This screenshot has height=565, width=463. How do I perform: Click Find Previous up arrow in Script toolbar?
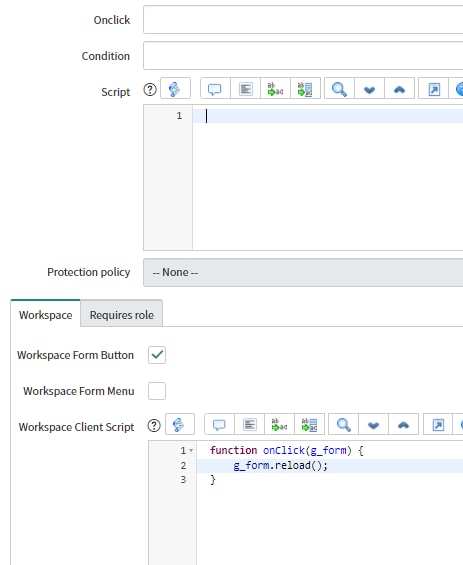(399, 88)
